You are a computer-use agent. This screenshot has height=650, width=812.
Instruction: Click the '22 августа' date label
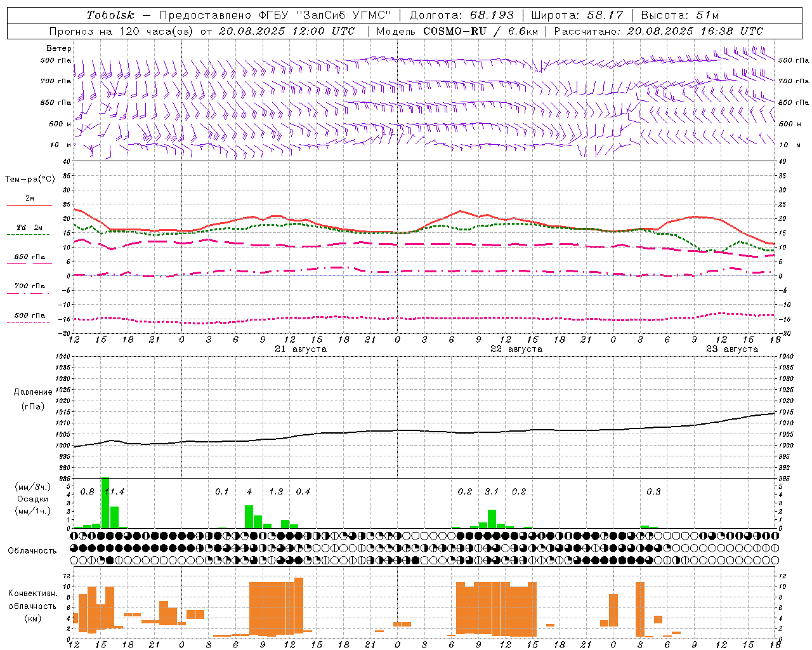516,349
